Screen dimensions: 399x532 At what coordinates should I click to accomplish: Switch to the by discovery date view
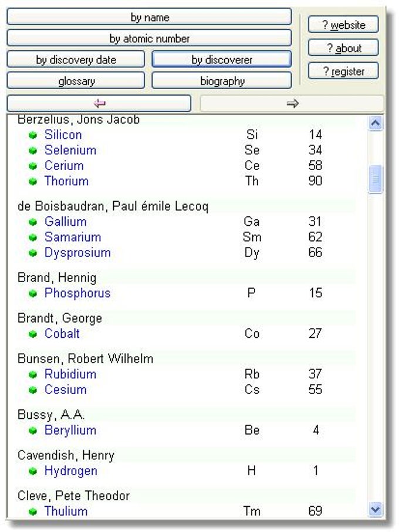[x=75, y=59]
